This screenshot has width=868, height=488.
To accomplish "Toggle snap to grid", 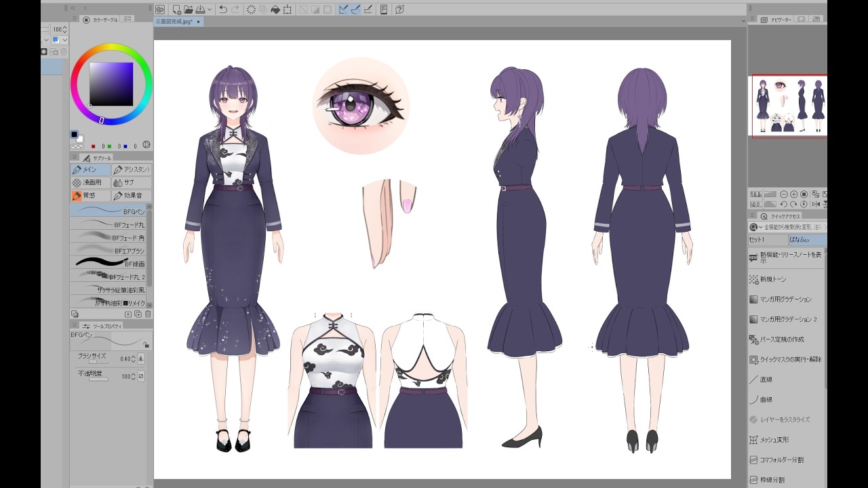I will (x=368, y=9).
